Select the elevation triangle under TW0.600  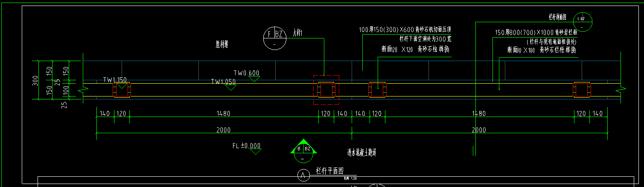[x=254, y=79]
